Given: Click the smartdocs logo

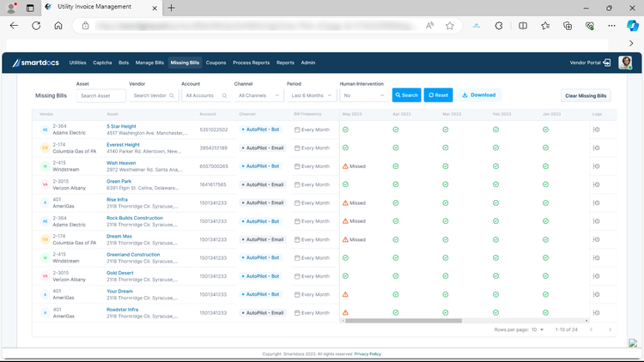Looking at the screenshot, I should coord(36,63).
